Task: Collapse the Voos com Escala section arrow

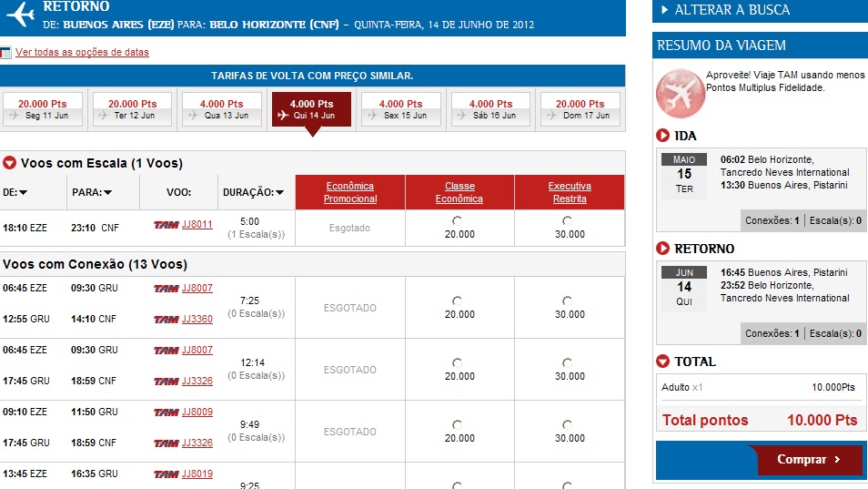Action: coord(9,163)
